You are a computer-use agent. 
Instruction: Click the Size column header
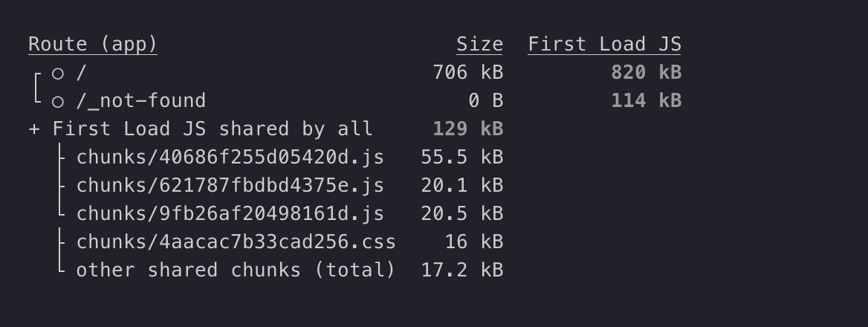coord(479,45)
